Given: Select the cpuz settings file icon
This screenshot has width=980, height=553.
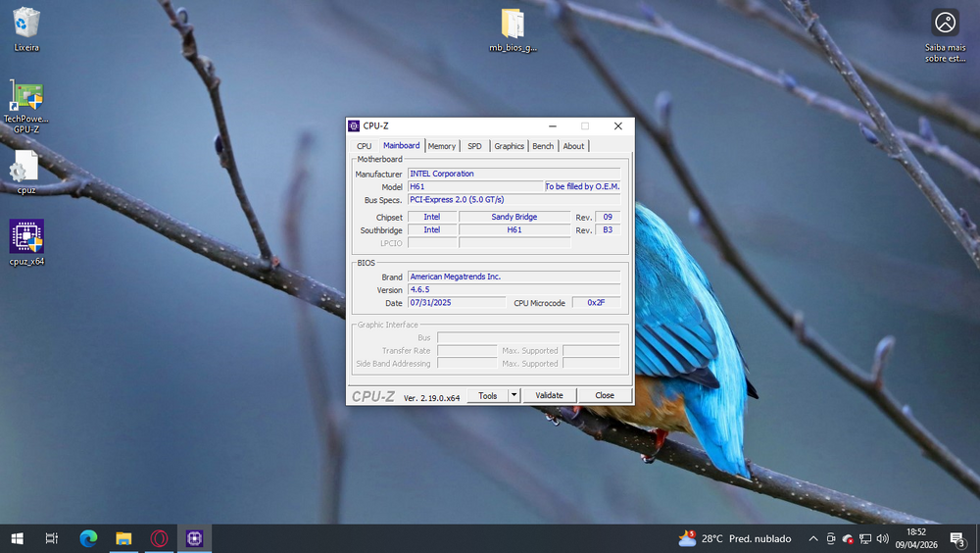Looking at the screenshot, I should 26,167.
